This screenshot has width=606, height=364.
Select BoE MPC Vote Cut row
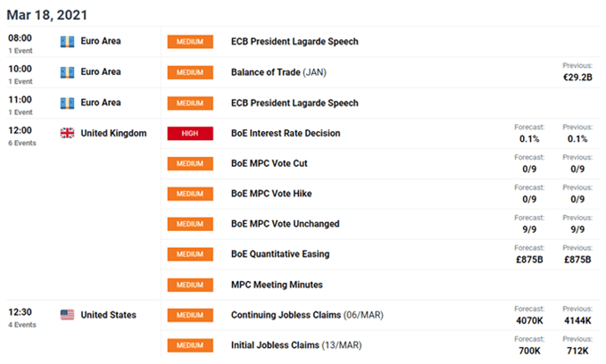coord(380,163)
